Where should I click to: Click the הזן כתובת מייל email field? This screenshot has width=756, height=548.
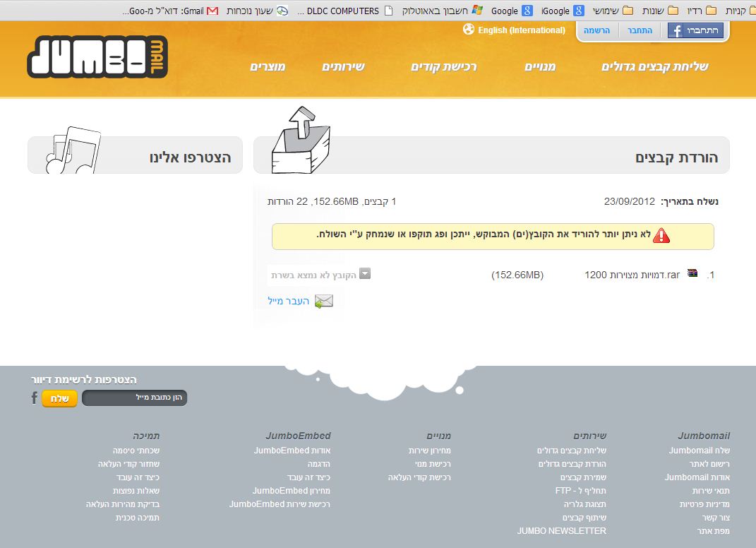coord(135,398)
